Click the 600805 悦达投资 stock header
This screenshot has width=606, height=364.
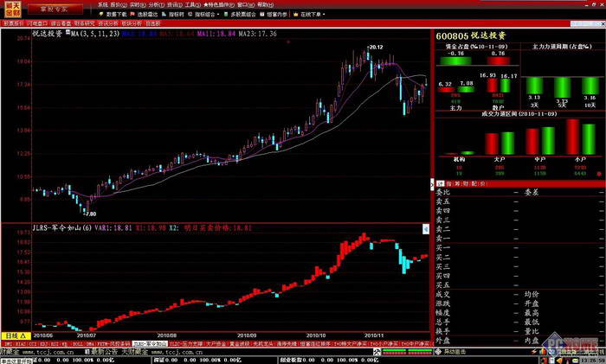471,36
